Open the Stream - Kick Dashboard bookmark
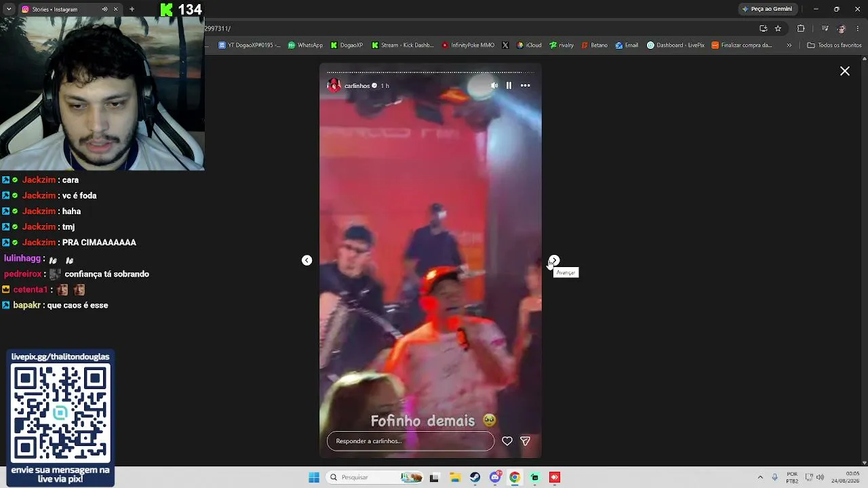This screenshot has width=868, height=488. pyautogui.click(x=403, y=45)
